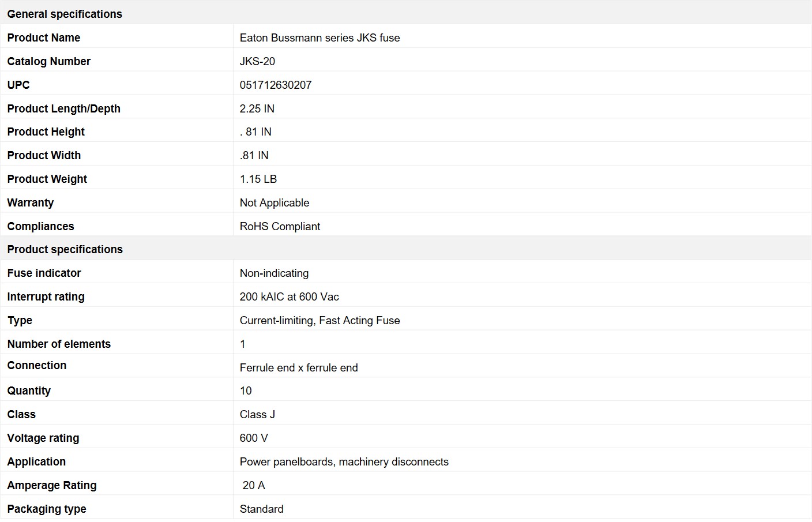Viewport: 812px width, 522px height.
Task: Click the 'Not Applicable' warranty value
Action: 275,202
